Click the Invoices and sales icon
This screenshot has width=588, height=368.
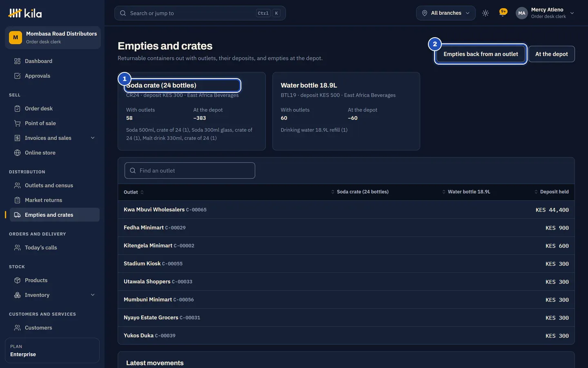point(17,138)
